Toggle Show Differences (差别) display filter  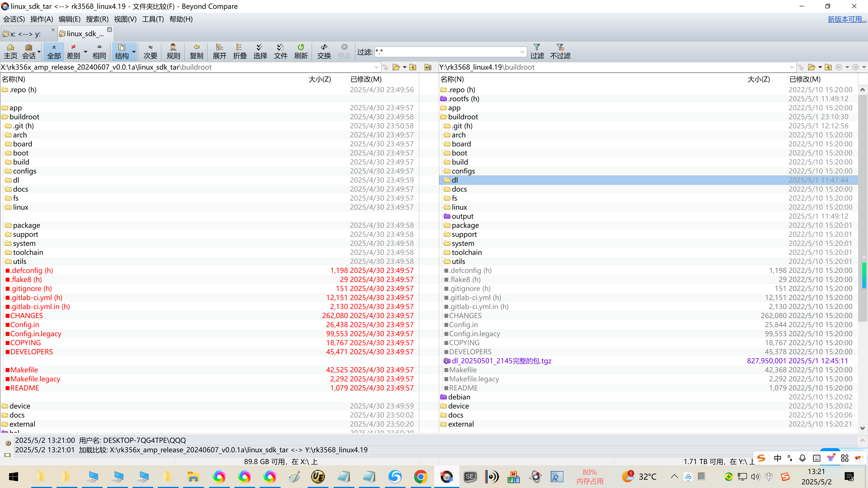[x=73, y=51]
